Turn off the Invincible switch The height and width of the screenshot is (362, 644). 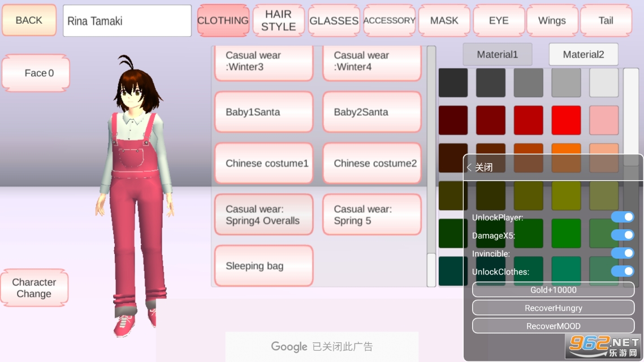[x=622, y=253]
